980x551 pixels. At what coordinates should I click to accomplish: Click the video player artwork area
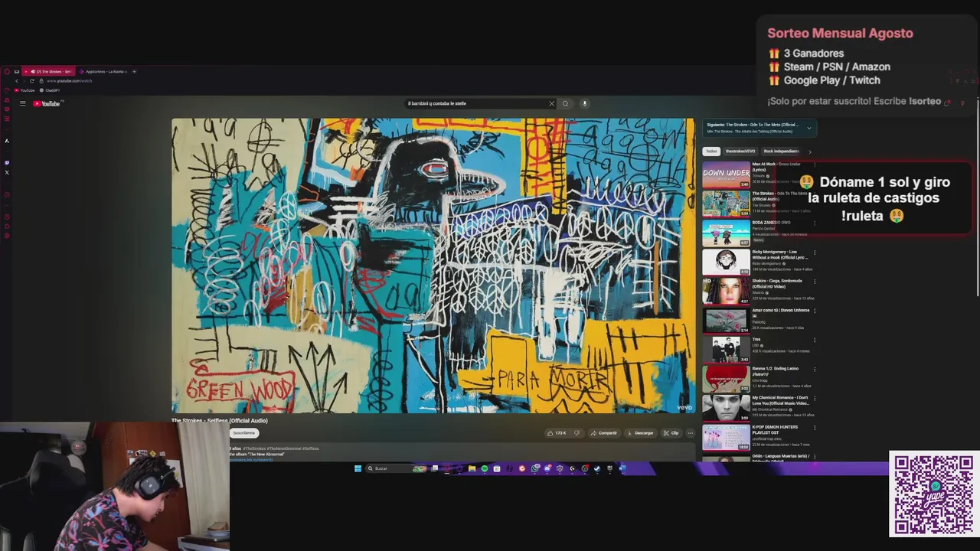[x=433, y=266]
